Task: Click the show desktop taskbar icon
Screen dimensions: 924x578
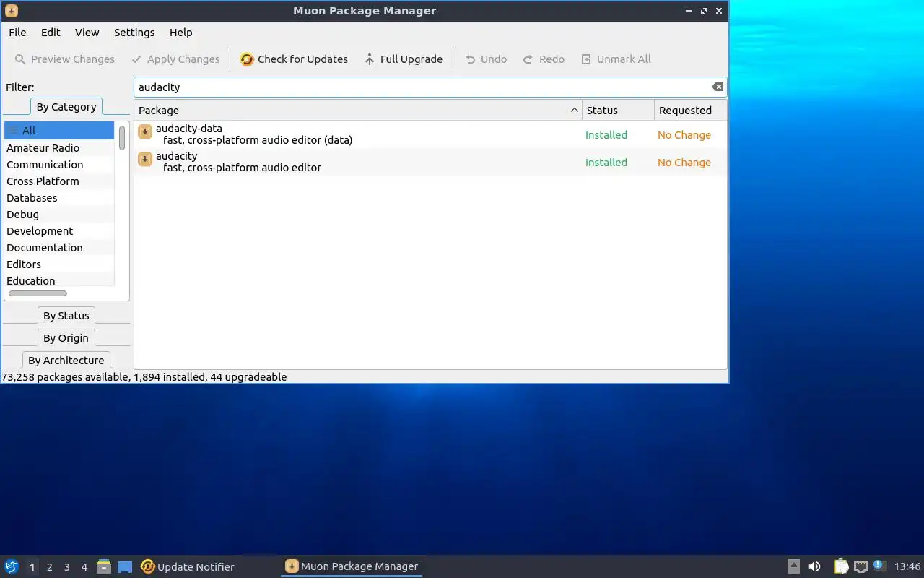Action: click(125, 567)
